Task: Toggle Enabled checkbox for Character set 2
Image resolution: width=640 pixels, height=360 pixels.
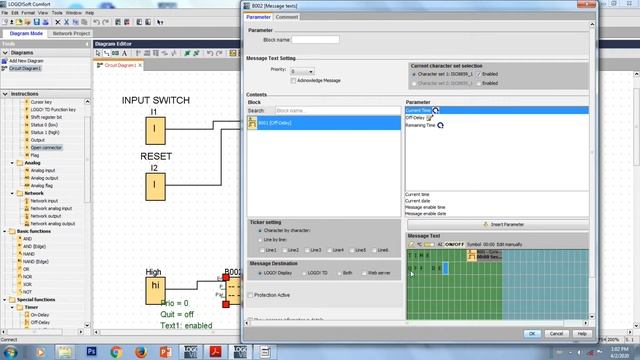Action: pos(478,83)
